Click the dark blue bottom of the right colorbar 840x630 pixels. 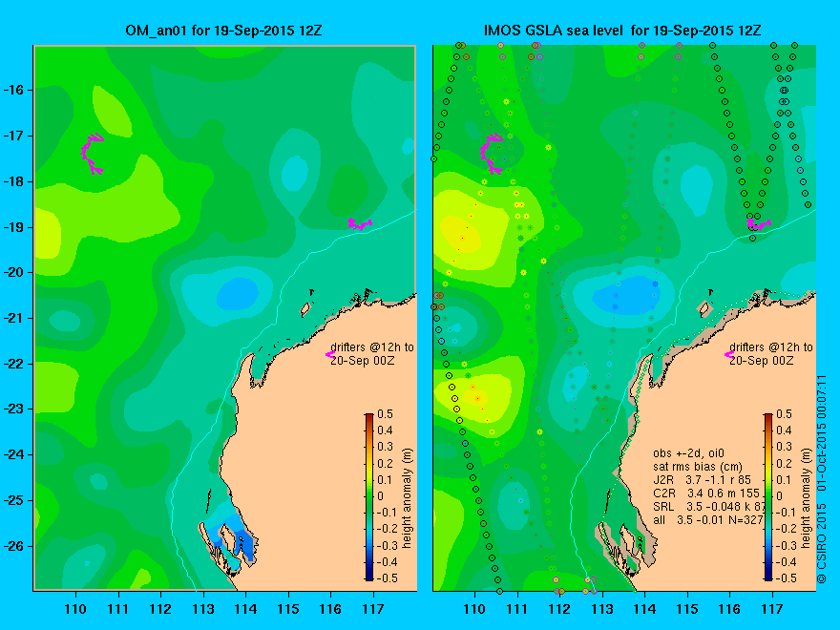(x=768, y=576)
